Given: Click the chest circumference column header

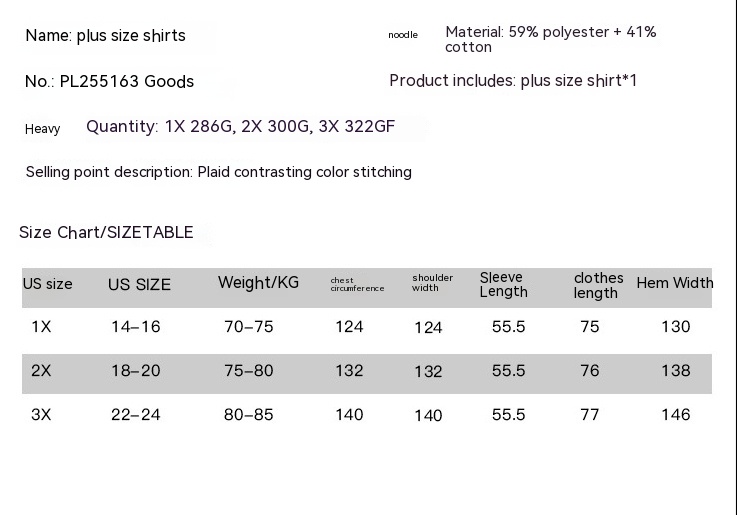Looking at the screenshot, I should click(x=357, y=285).
